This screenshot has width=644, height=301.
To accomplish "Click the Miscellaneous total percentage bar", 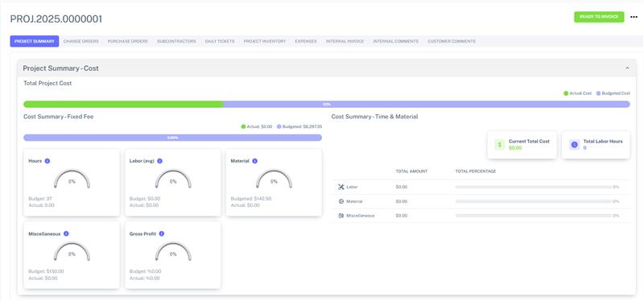I will tap(534, 216).
